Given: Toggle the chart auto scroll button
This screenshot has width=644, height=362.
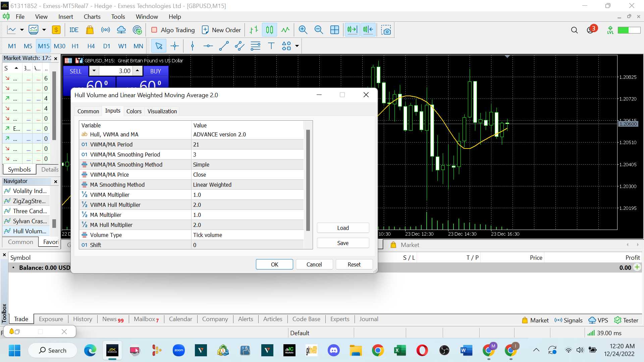Looking at the screenshot, I should pyautogui.click(x=352, y=30).
